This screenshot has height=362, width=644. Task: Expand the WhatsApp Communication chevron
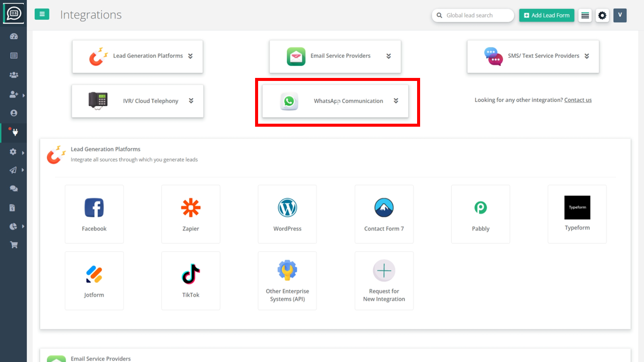395,101
